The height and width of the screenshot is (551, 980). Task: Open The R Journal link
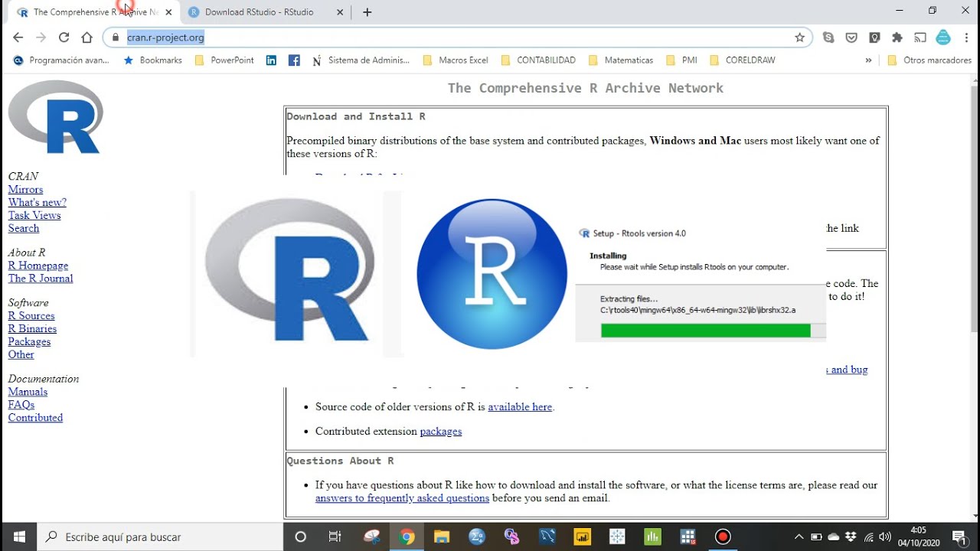[41, 279]
